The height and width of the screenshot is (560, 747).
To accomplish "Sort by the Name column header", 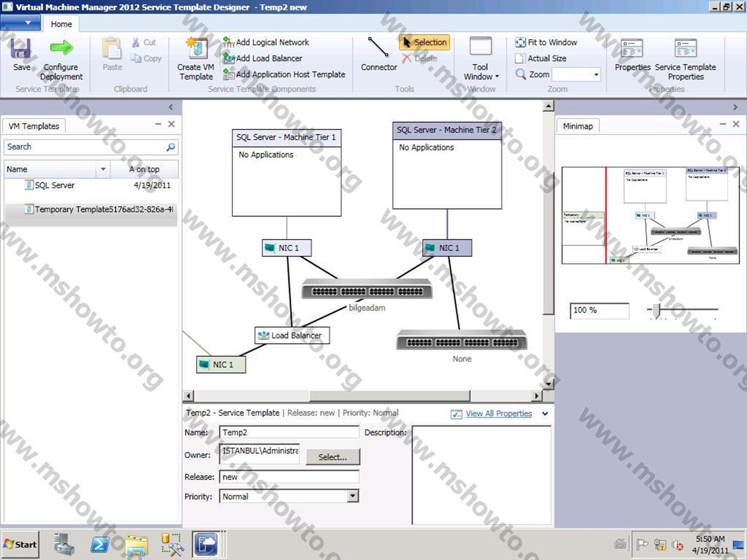I will (x=51, y=169).
